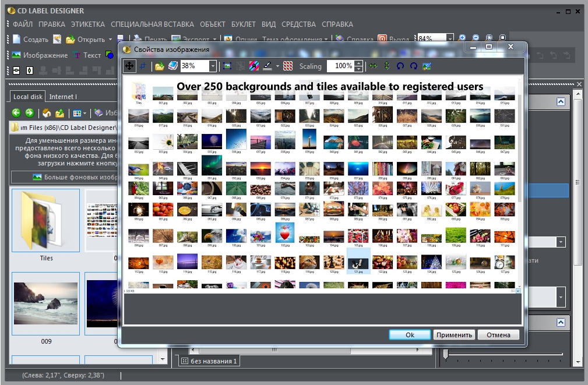This screenshot has width=588, height=385.
Task: Click the fit image to frame icon
Action: tap(227, 66)
